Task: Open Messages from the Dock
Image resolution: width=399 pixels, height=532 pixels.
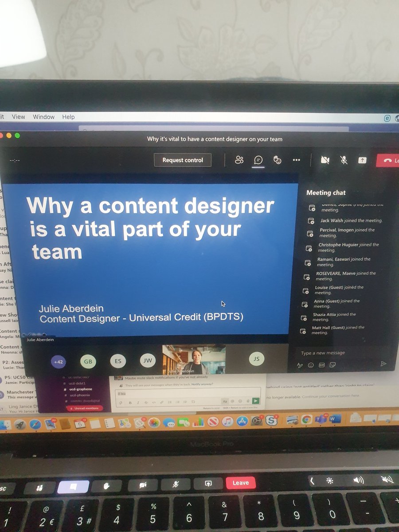Action: coord(168,423)
